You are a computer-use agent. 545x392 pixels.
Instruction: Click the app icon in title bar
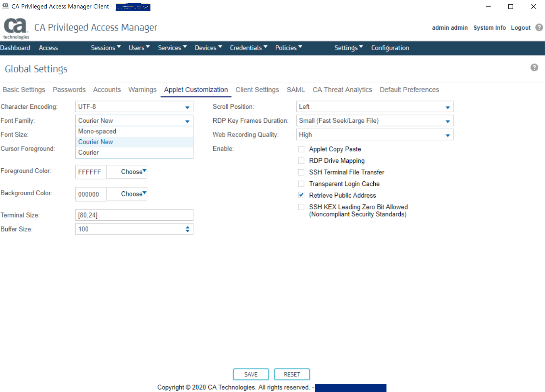pyautogui.click(x=5, y=6)
